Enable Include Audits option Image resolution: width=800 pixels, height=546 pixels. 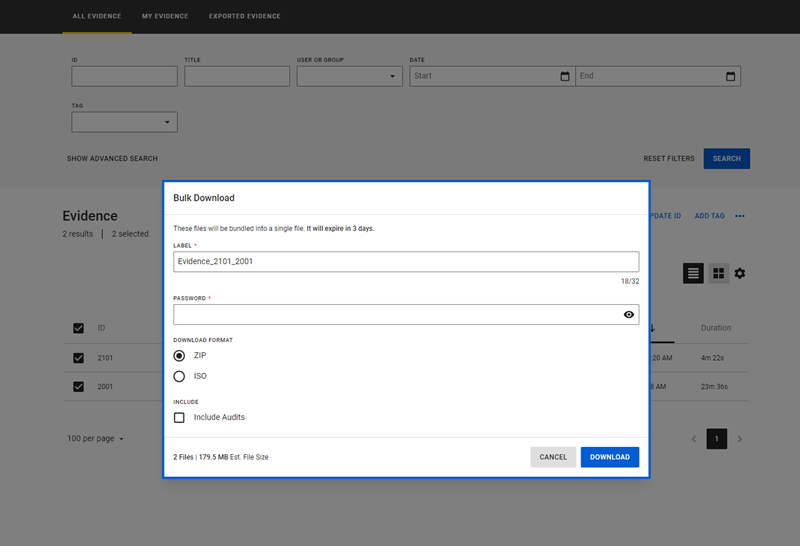[x=179, y=417]
